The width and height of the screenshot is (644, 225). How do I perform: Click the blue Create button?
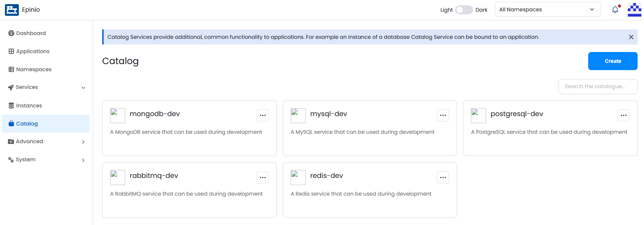613,61
